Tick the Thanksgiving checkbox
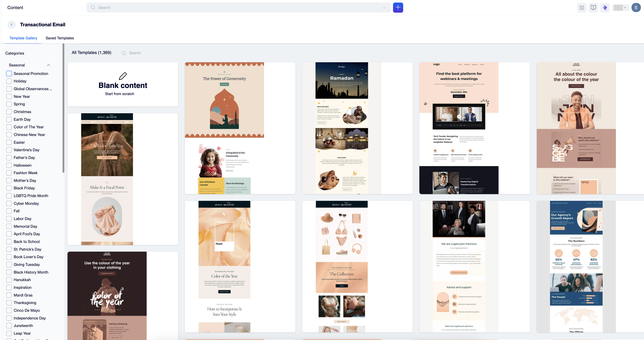644x340 pixels. click(9, 303)
